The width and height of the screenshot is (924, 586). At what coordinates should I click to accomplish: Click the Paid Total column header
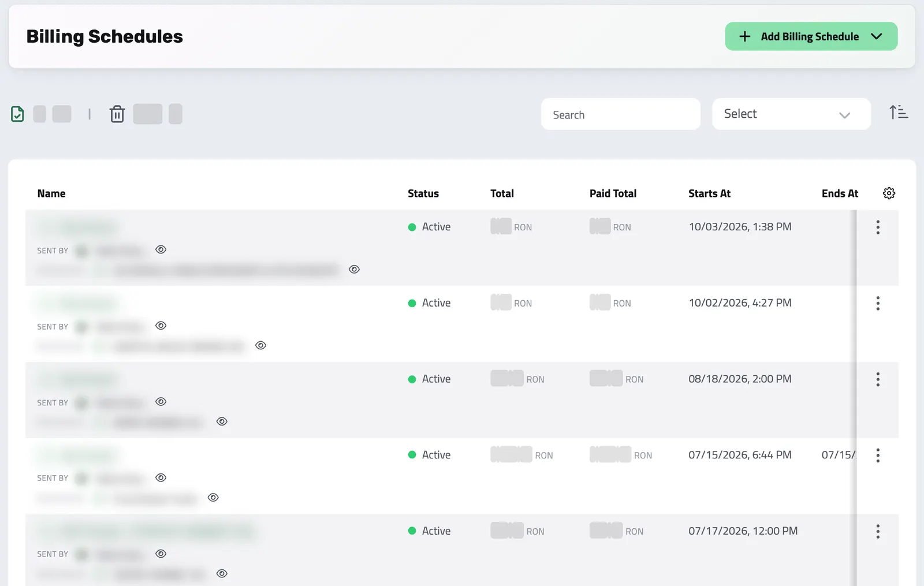point(613,193)
